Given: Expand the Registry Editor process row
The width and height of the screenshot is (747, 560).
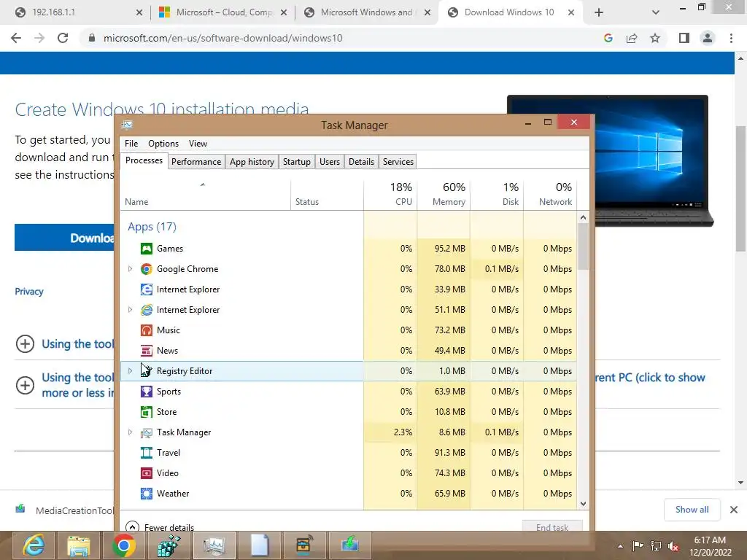Looking at the screenshot, I should coord(130,371).
